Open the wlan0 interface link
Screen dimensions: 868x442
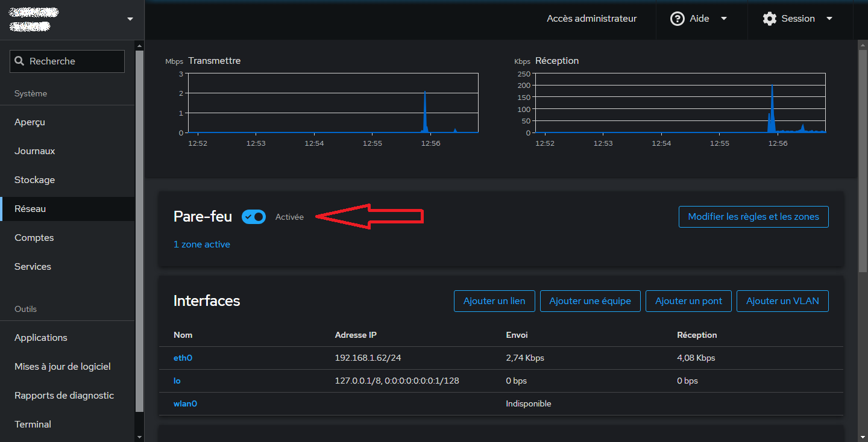(185, 403)
